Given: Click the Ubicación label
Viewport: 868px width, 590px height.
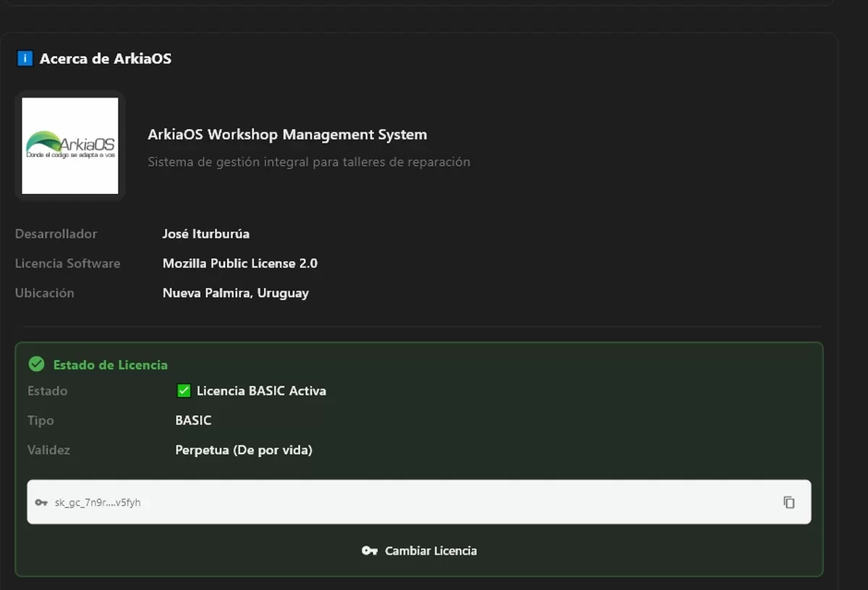Looking at the screenshot, I should point(45,293).
